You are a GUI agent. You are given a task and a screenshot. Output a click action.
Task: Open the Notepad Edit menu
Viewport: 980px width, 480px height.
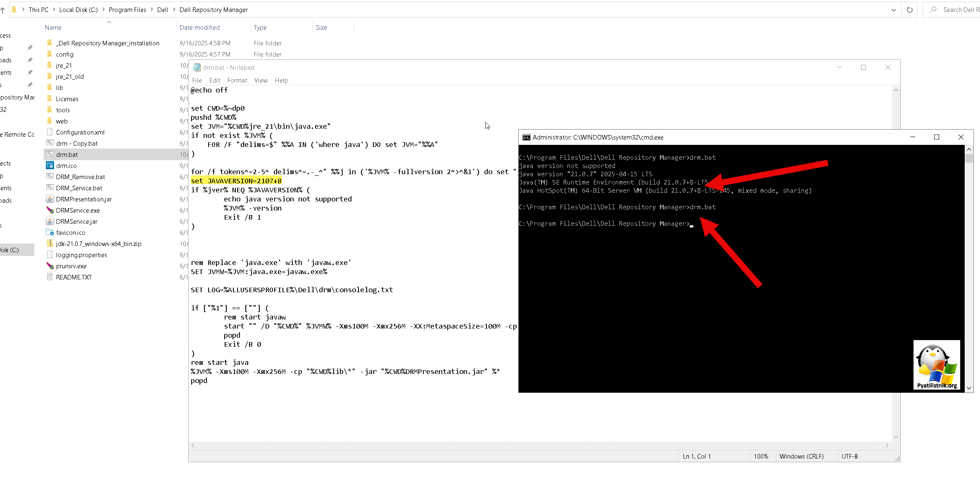coord(214,80)
